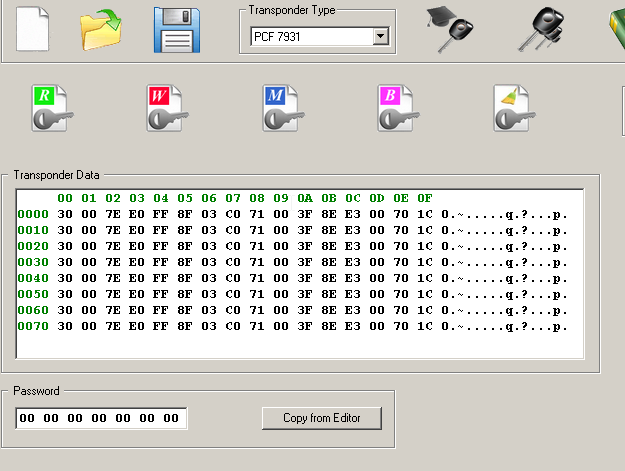Screen dimensions: 625x471
Task: Select row address 0070 in hex editor
Action: (x=33, y=326)
